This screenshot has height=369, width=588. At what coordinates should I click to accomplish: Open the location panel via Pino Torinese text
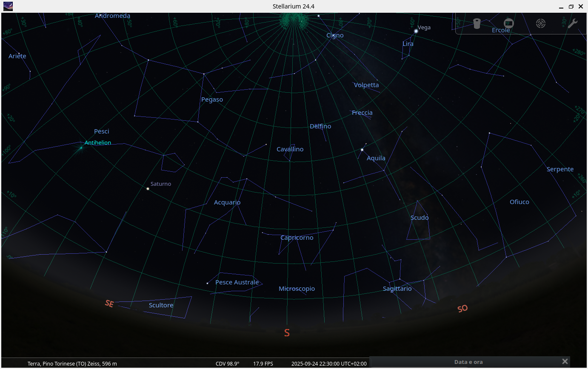click(71, 363)
